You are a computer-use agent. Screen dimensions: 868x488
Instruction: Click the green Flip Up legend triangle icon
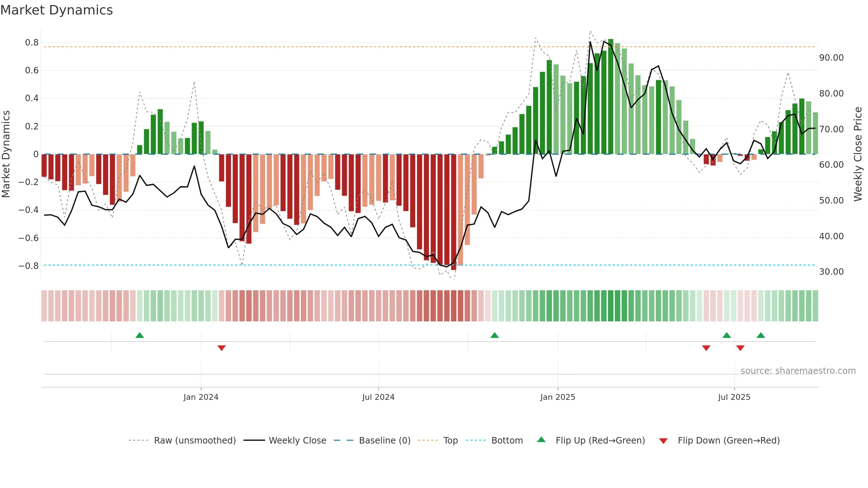(541, 440)
